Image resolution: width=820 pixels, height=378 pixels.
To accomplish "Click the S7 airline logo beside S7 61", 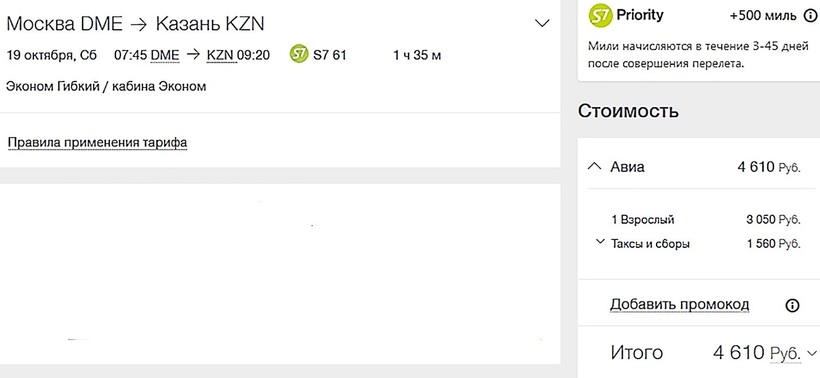I will pos(299,54).
